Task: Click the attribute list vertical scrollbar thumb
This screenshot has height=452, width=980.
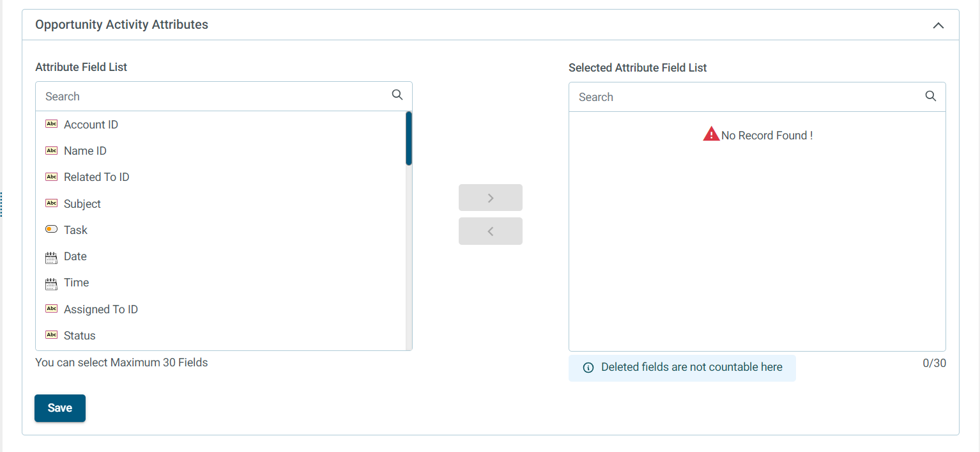Action: pos(409,139)
